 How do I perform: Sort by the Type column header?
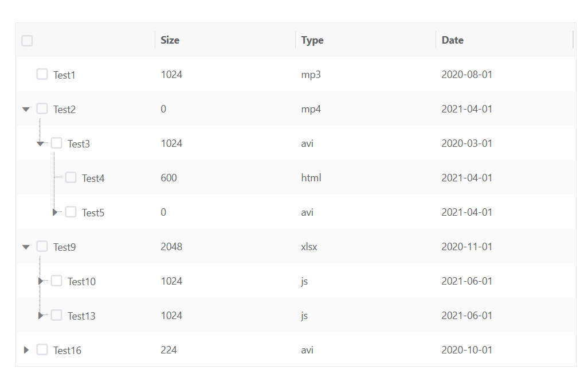click(312, 40)
